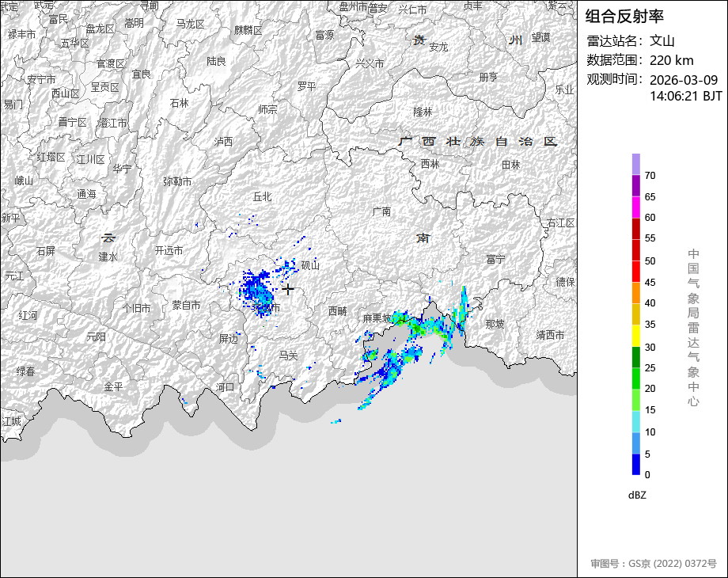728x578 pixels.
Task: Click the observation date 2026-03-09
Action: point(683,80)
